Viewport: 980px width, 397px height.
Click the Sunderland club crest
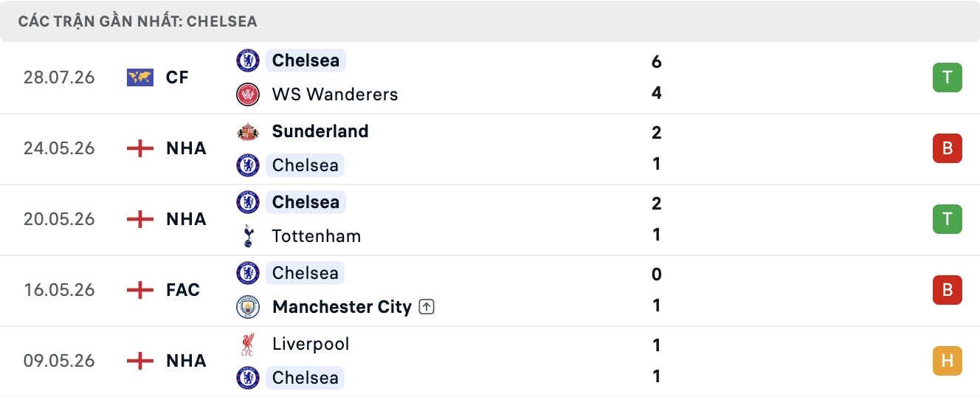pos(248,131)
